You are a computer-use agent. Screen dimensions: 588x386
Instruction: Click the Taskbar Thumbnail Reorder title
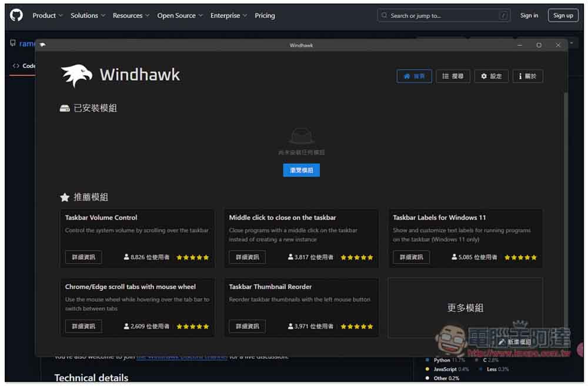tap(270, 287)
